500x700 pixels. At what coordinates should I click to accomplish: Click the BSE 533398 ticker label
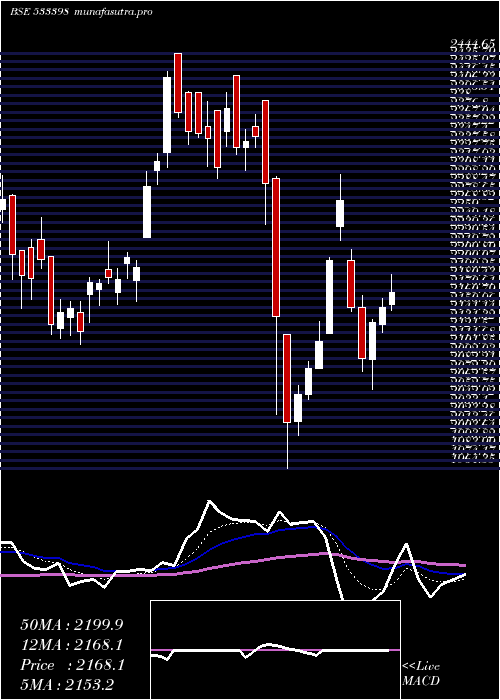(39, 12)
